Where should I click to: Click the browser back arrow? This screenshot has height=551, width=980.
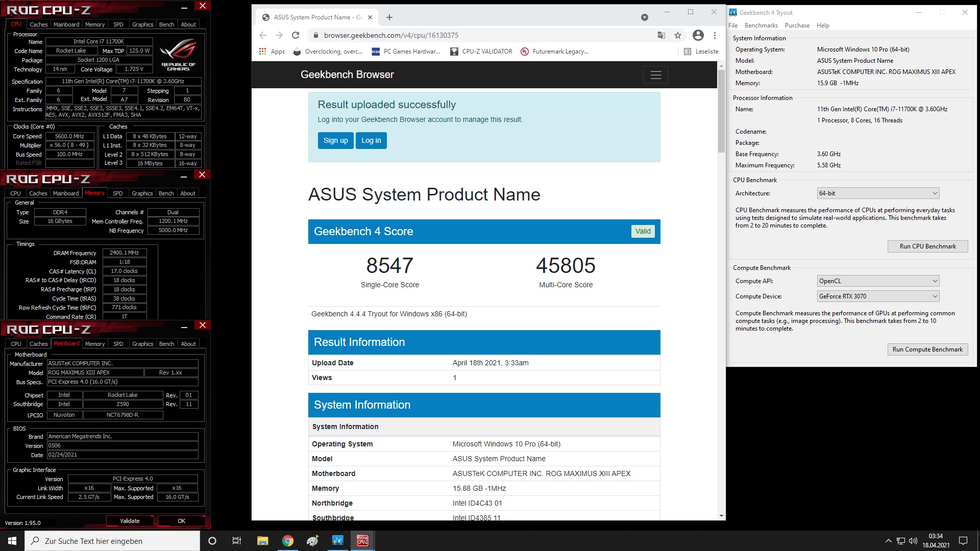pos(263,35)
